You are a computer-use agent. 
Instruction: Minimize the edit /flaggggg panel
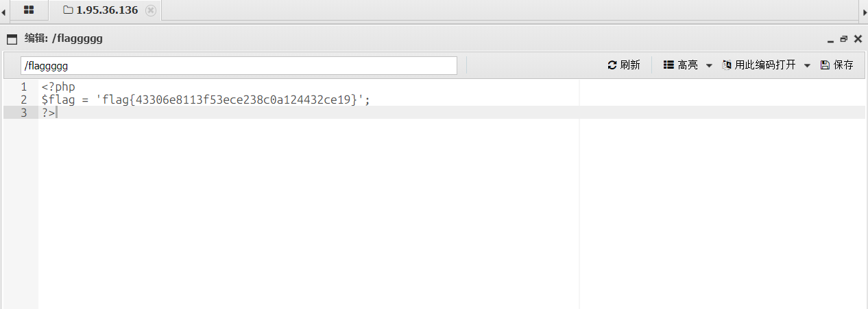pos(831,40)
